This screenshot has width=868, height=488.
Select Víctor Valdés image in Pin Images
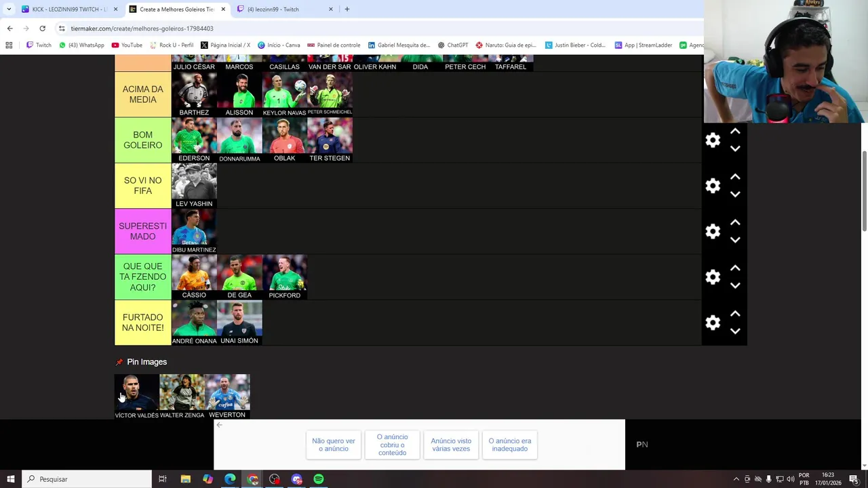click(137, 396)
